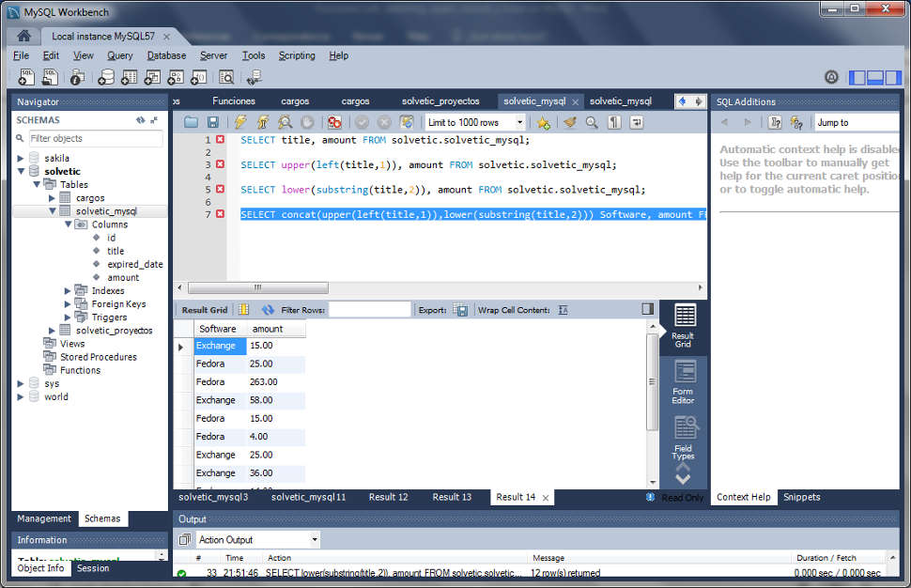
Task: Click the beautify query broom icon
Action: pyautogui.click(x=570, y=122)
